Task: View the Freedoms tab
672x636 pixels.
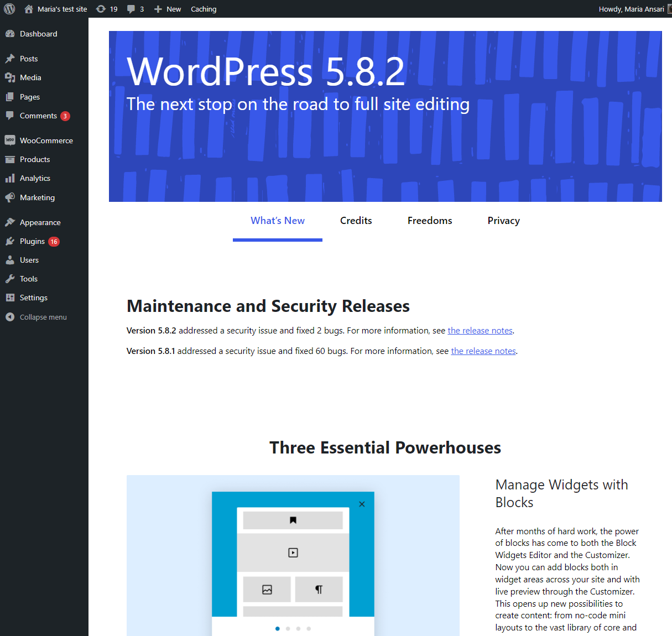Action: click(x=430, y=220)
